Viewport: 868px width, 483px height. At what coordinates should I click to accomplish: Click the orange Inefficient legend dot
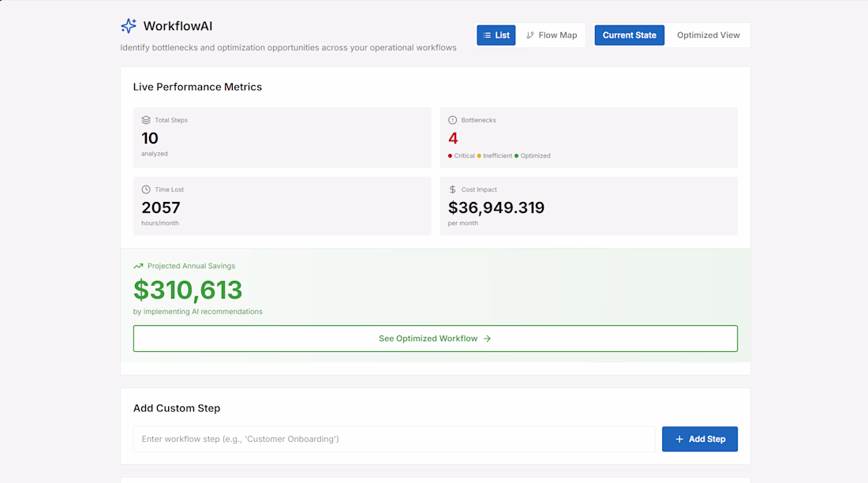coord(479,155)
